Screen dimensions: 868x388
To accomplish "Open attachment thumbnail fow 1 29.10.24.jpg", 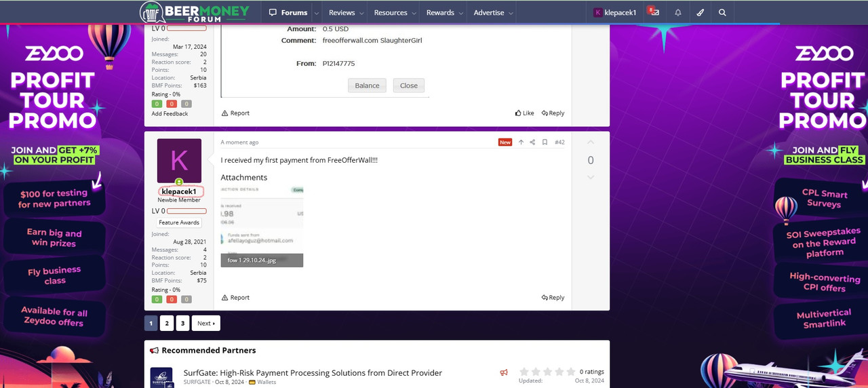I will click(262, 227).
